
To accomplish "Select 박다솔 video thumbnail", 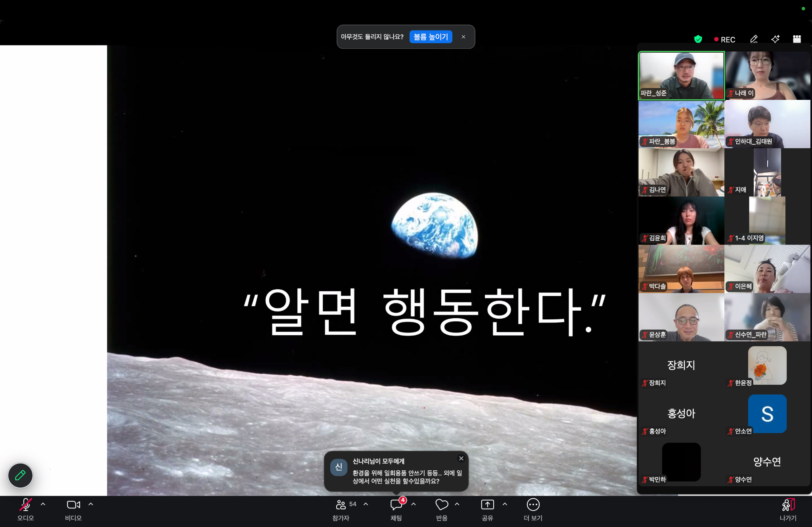I will [x=681, y=269].
